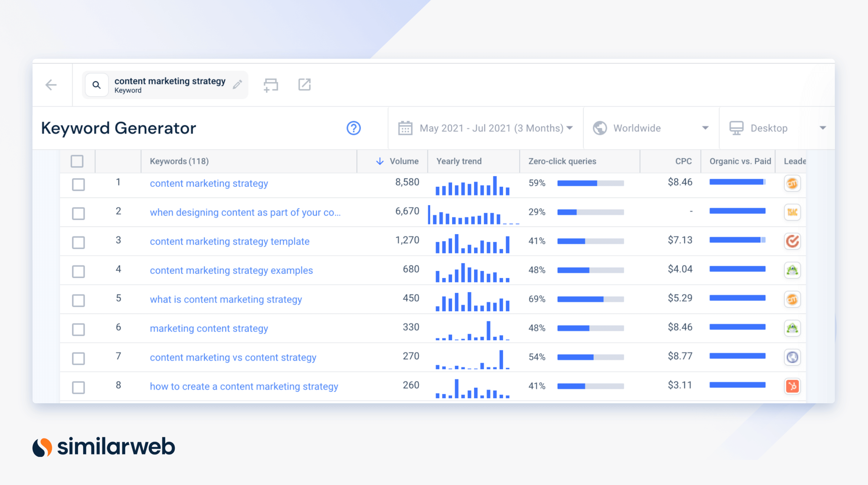Open the export / share report icon
Screen dimensions: 868x485
point(304,85)
